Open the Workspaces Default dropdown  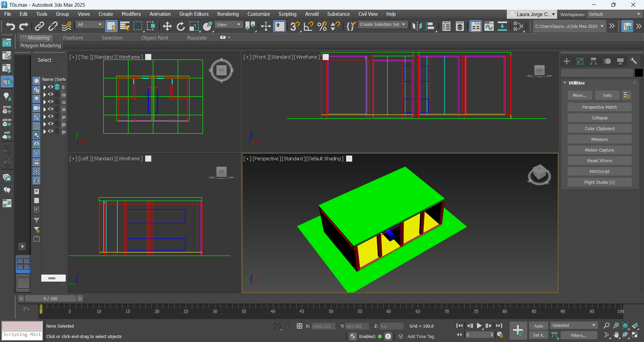point(614,14)
